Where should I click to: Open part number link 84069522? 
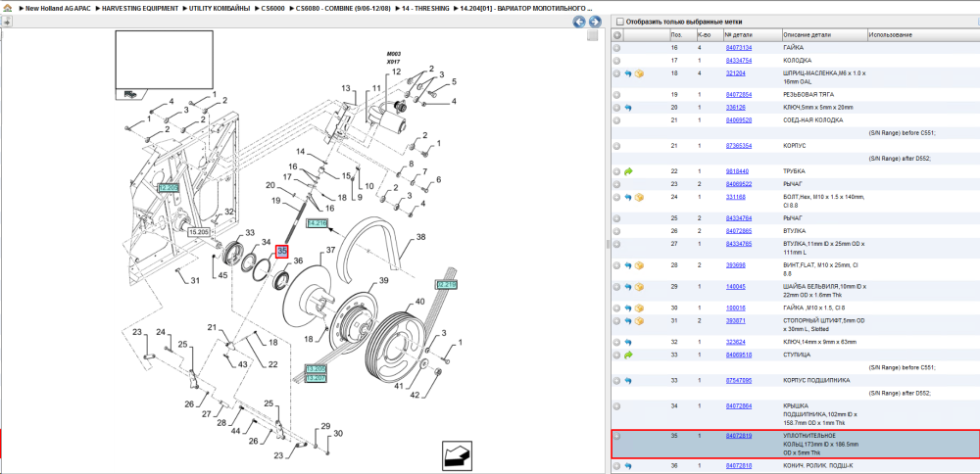[738, 184]
